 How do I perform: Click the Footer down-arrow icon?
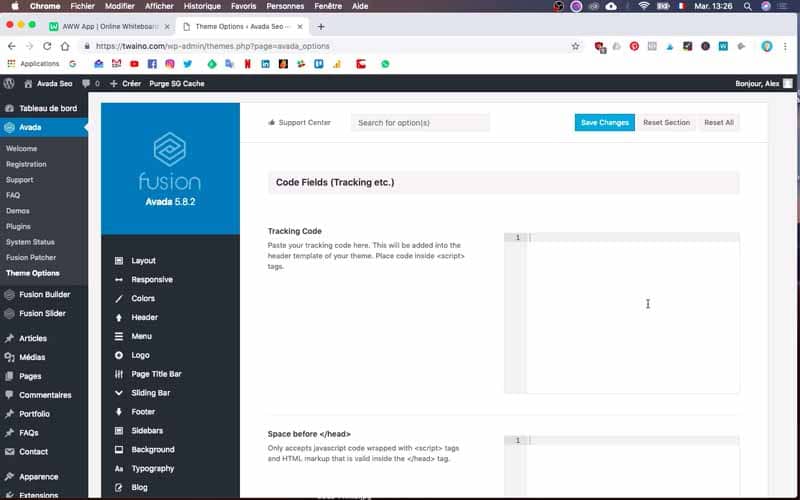[x=119, y=412]
